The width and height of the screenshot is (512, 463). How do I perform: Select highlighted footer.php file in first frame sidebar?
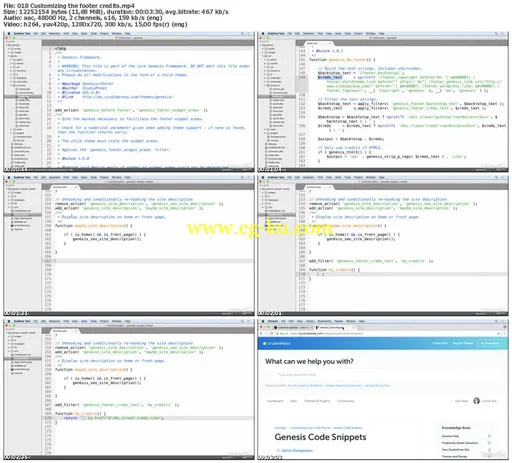[23, 97]
